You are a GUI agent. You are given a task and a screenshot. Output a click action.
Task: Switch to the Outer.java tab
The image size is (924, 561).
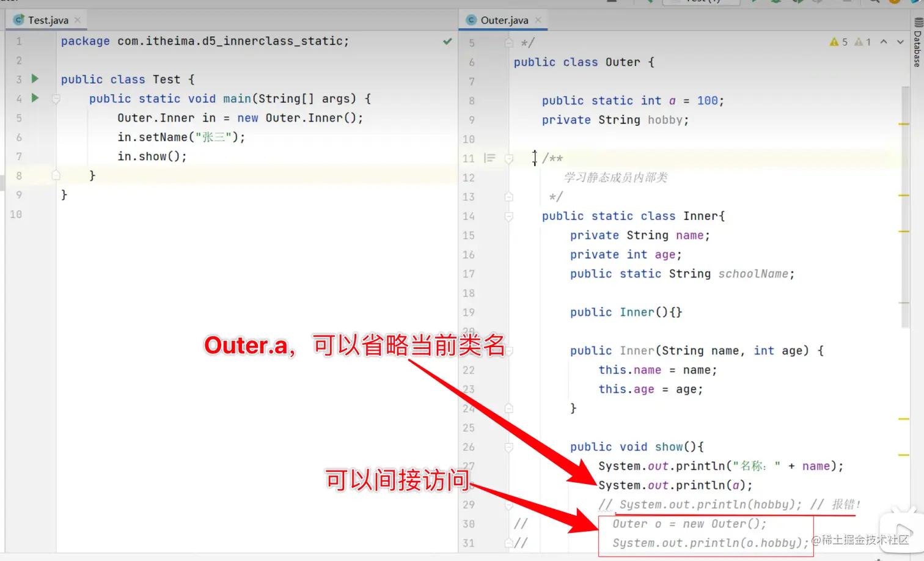pos(504,20)
